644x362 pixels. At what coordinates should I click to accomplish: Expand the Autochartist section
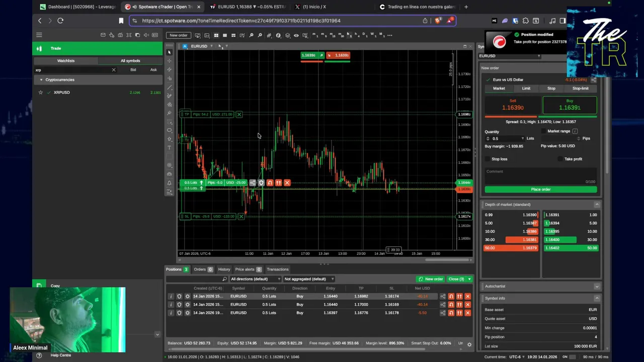597,286
